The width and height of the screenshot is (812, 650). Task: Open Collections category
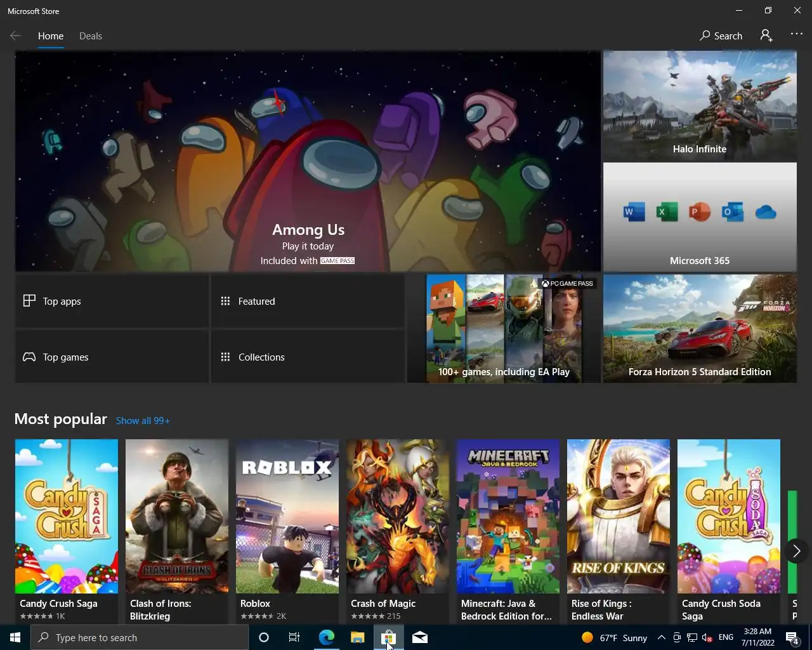(x=308, y=357)
